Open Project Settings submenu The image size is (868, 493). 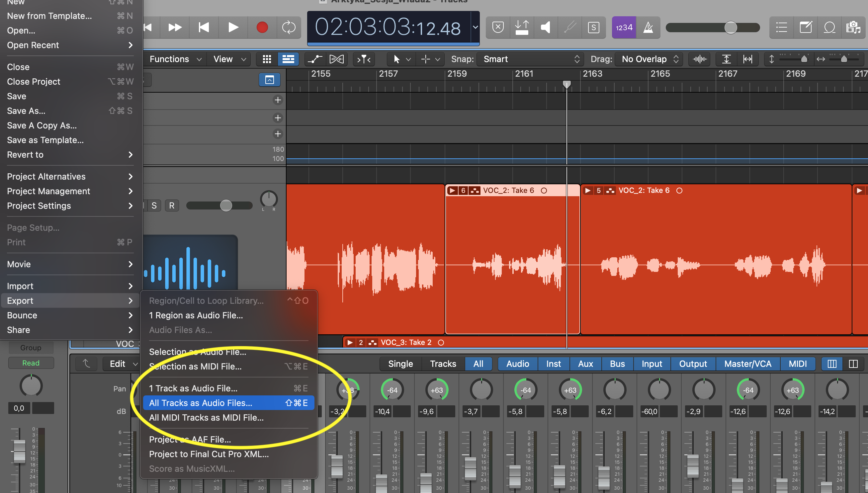(70, 206)
